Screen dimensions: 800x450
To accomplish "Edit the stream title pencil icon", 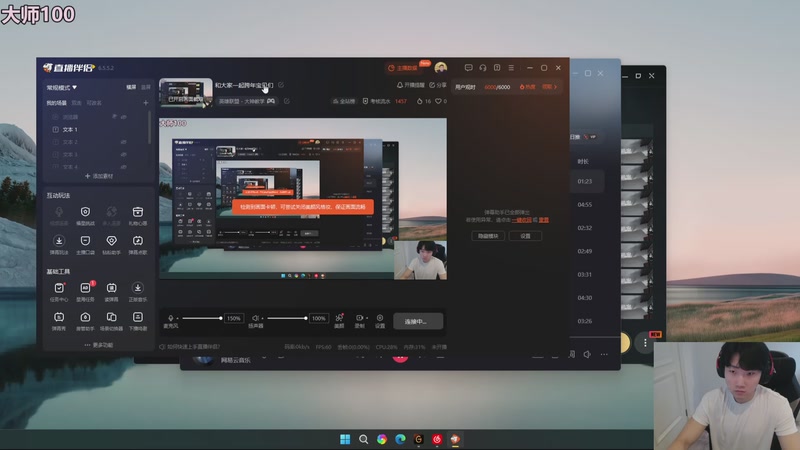I will [x=281, y=85].
